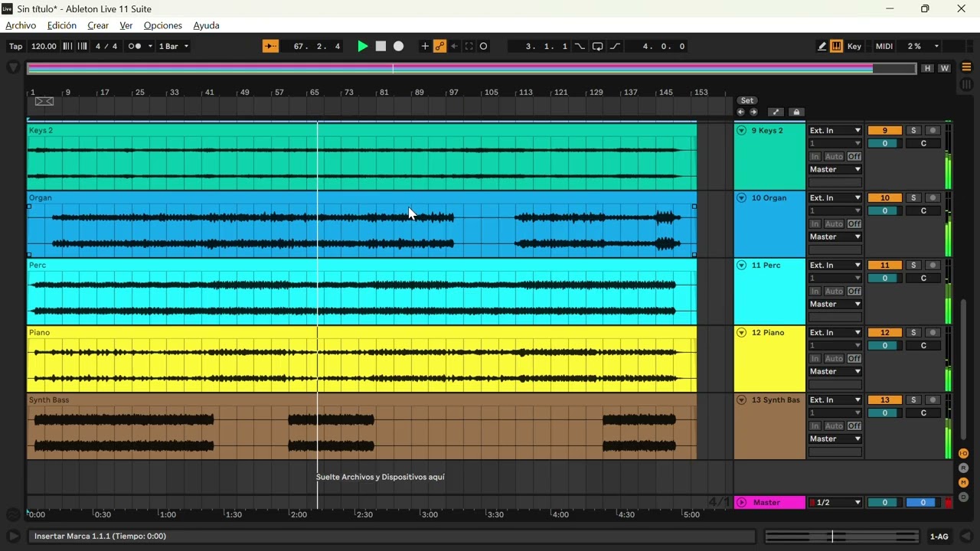Start playback with the green Play button
Viewport: 980px width, 551px height.
click(x=363, y=46)
